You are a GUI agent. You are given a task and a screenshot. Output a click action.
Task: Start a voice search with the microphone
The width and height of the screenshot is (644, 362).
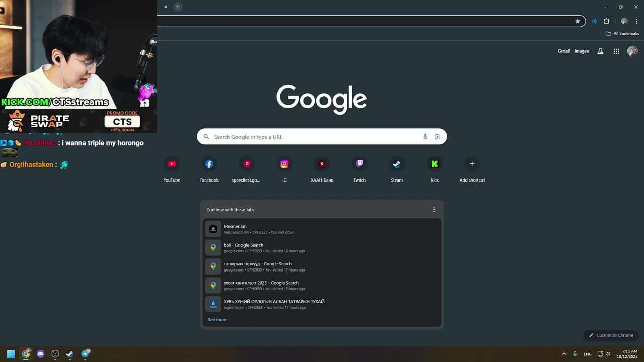[425, 137]
